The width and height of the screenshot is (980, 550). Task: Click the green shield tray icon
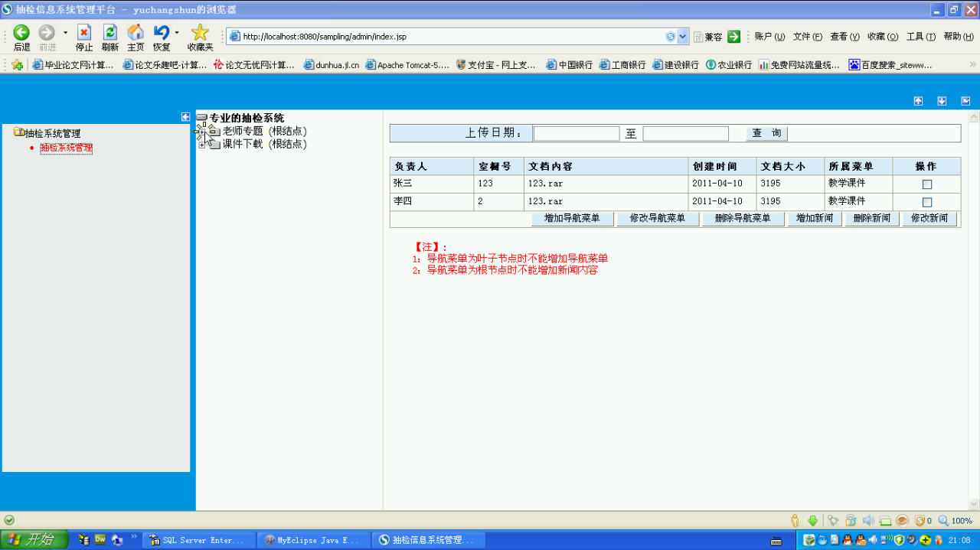point(900,540)
